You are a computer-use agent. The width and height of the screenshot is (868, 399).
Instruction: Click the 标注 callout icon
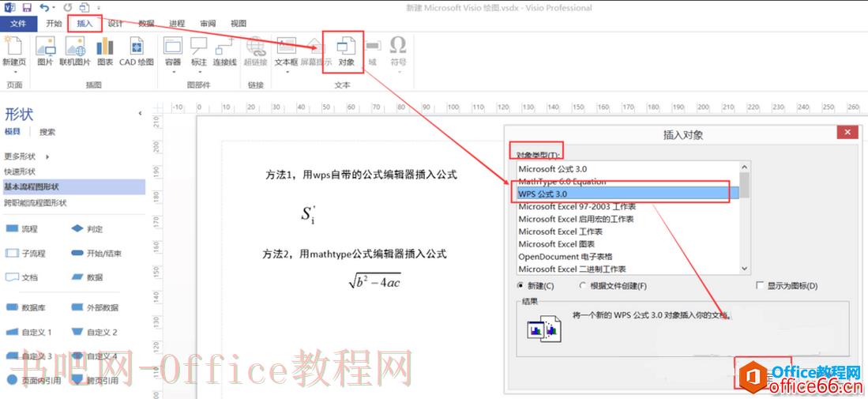(x=199, y=47)
